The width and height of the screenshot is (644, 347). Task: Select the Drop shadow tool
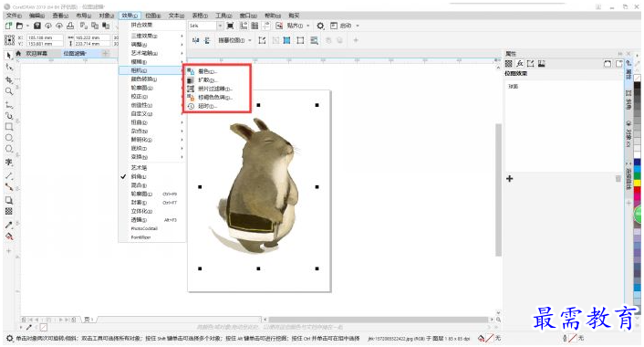pyautogui.click(x=8, y=200)
